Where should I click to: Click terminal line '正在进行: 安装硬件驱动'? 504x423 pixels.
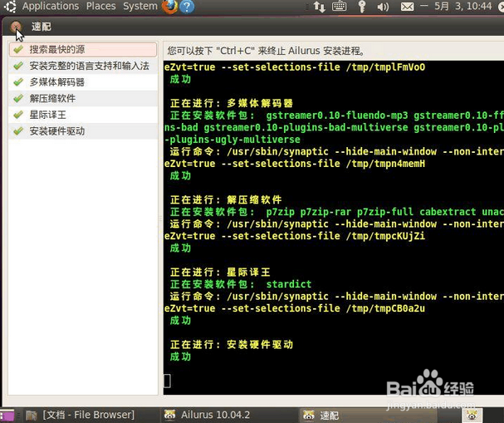(232, 345)
